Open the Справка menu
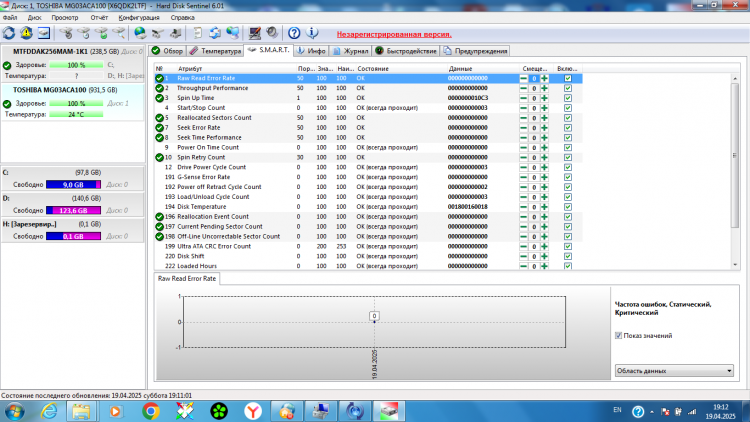750x422 pixels. [182, 18]
